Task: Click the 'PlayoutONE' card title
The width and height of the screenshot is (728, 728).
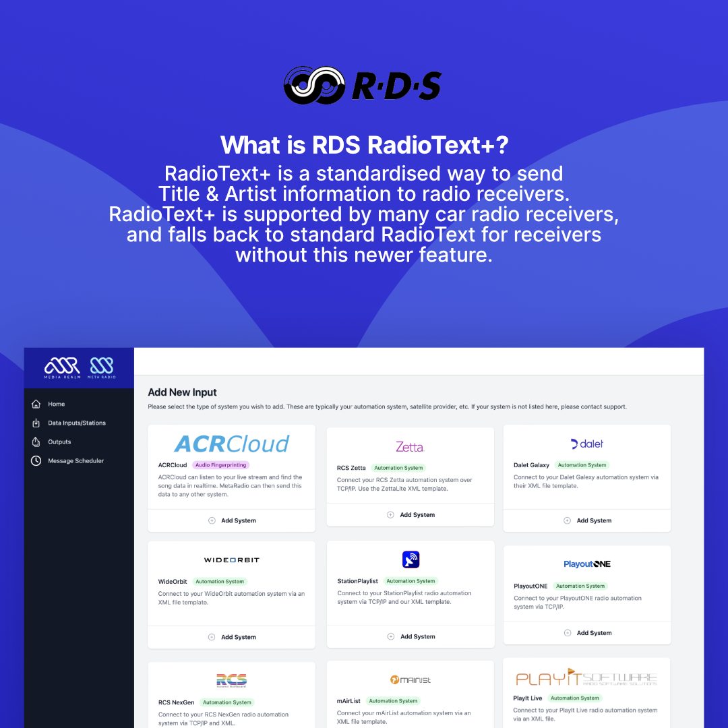Action: pos(530,586)
